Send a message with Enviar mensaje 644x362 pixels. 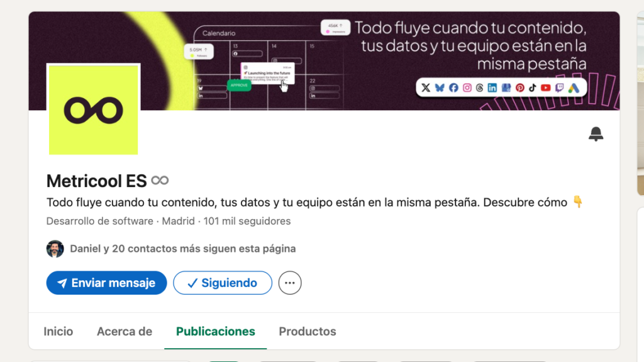coord(107,283)
